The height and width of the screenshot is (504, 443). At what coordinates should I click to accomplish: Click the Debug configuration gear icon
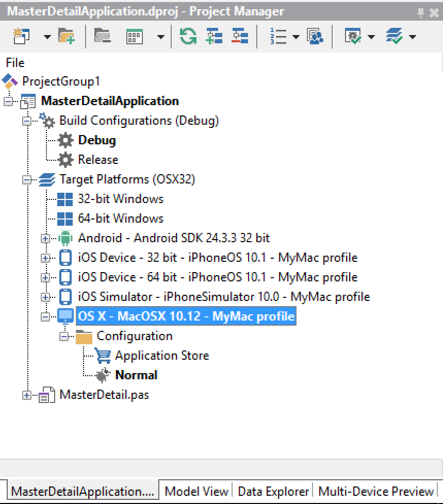coord(65,140)
